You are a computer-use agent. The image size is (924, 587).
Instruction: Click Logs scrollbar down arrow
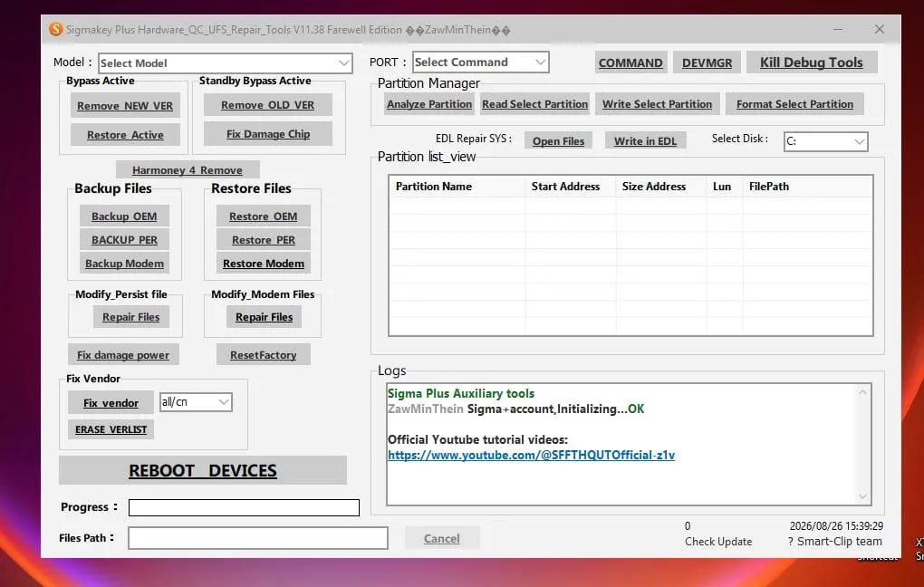pos(862,496)
